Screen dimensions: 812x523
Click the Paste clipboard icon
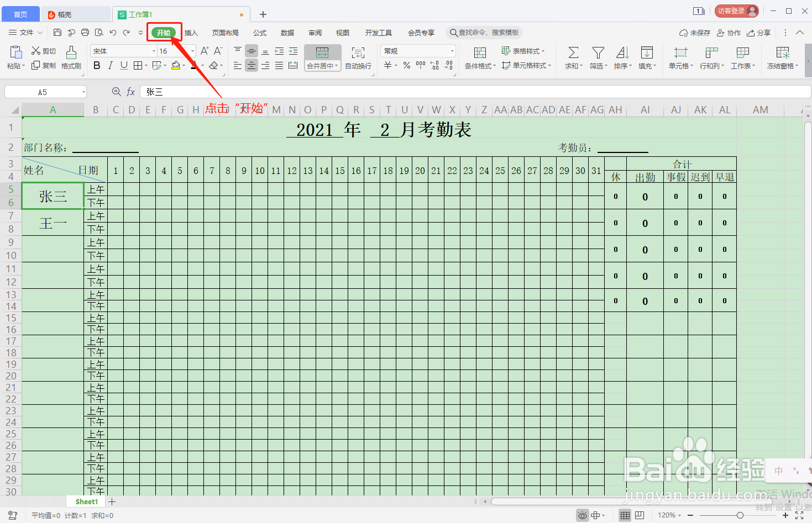tap(15, 52)
